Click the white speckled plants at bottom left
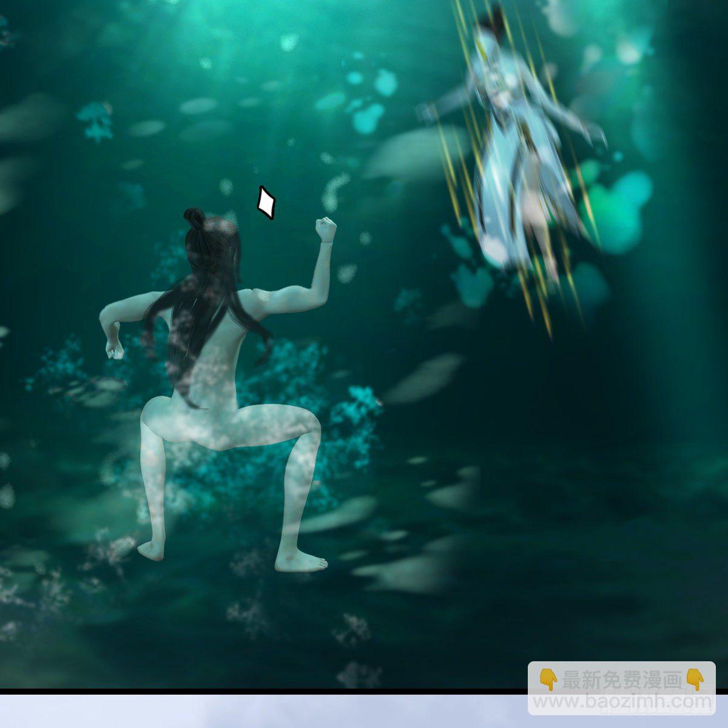728x728 pixels. point(36,595)
